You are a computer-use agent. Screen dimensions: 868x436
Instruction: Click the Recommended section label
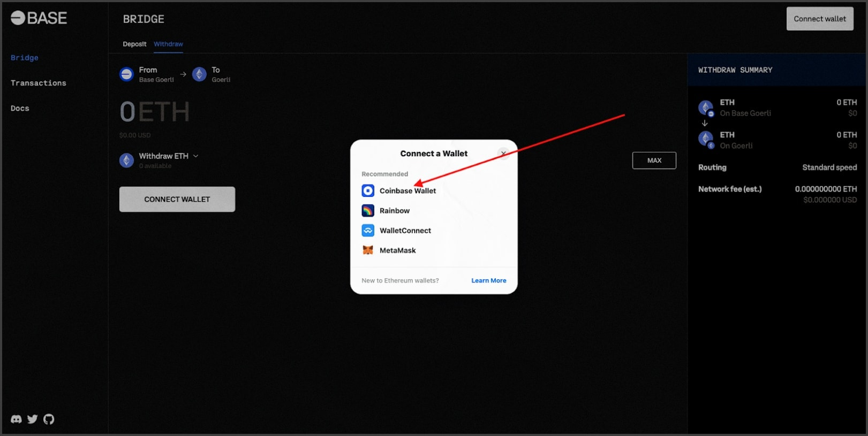(x=384, y=174)
